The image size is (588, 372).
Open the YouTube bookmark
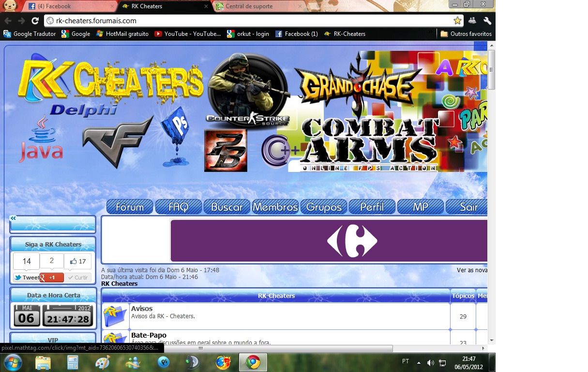point(187,34)
